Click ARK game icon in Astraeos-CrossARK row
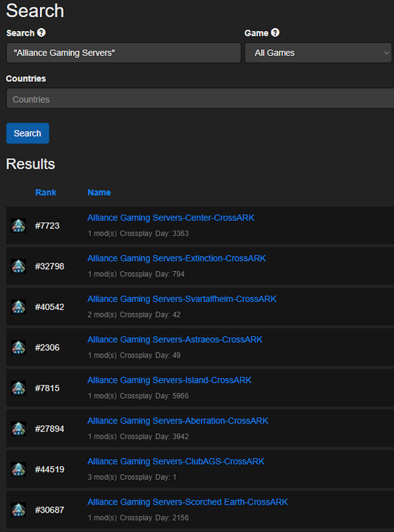394x532 pixels. (x=18, y=347)
